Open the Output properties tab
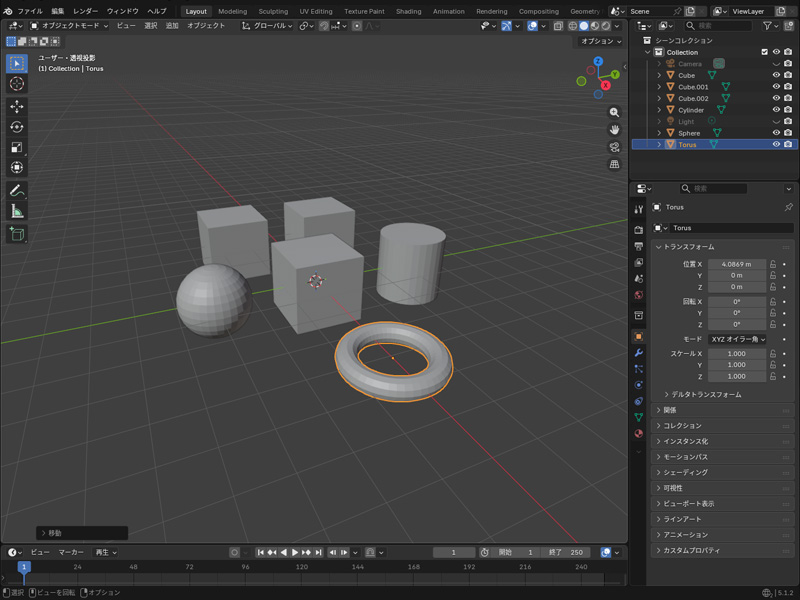 point(638,246)
